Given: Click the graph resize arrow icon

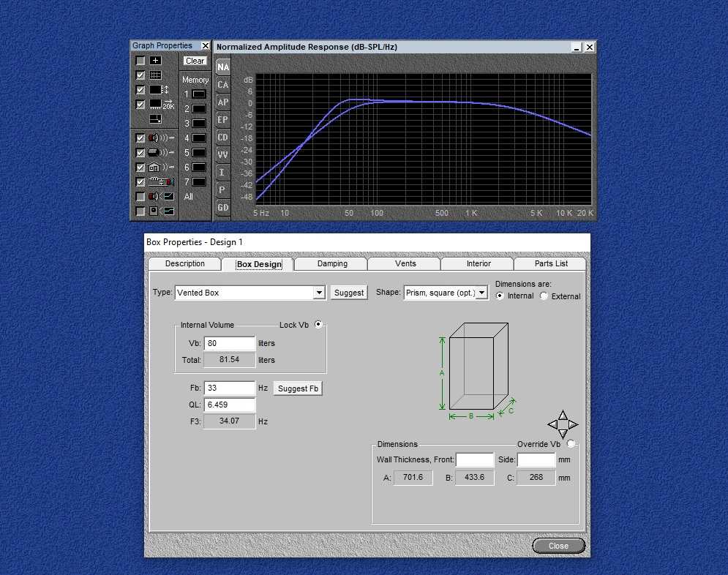Looking at the screenshot, I should [x=156, y=119].
